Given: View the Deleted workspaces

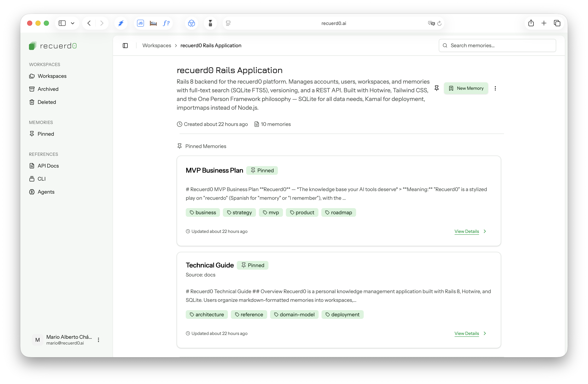Looking at the screenshot, I should click(47, 102).
